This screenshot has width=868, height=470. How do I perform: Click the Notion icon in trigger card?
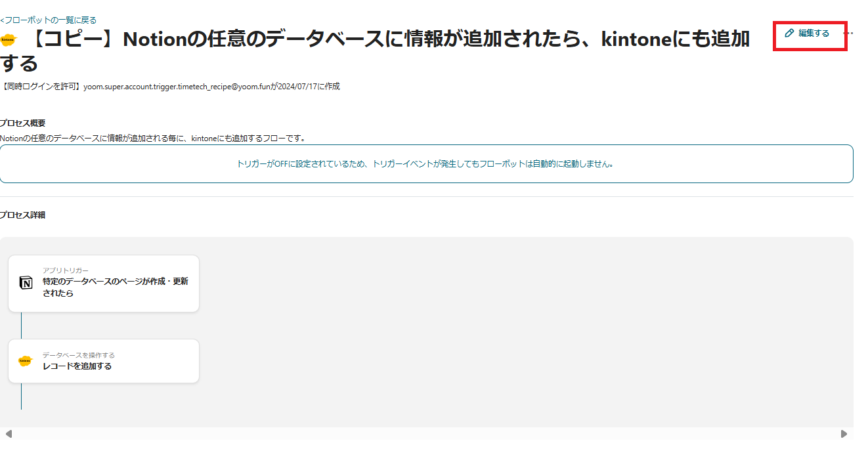[x=26, y=283]
